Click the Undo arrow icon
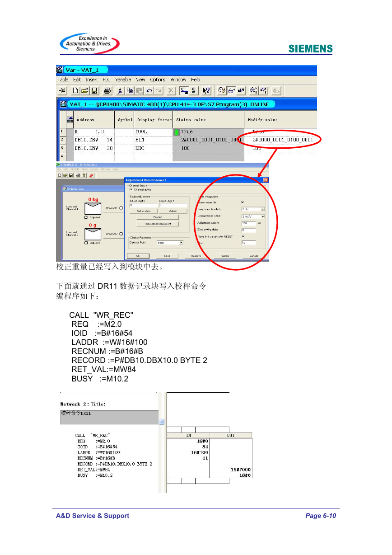392x555 pixels. 149,90
